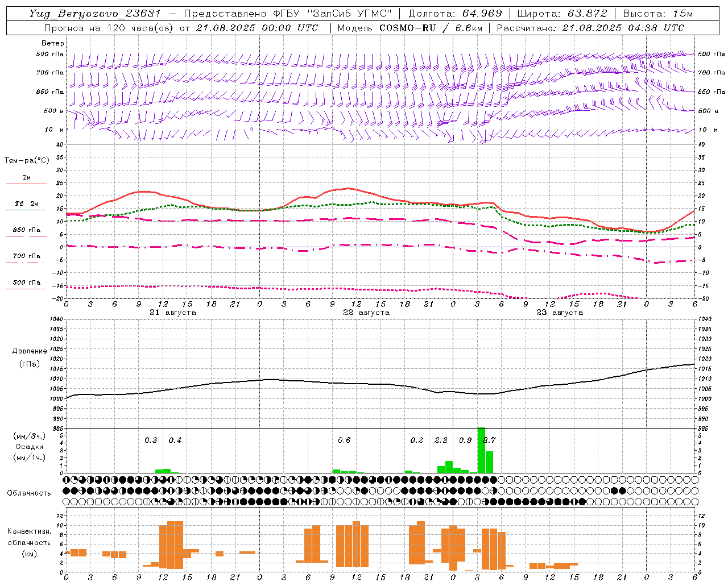Click the Широта: 63.872 latitude value
Image resolution: width=728 pixels, height=582 pixels.
coord(562,14)
